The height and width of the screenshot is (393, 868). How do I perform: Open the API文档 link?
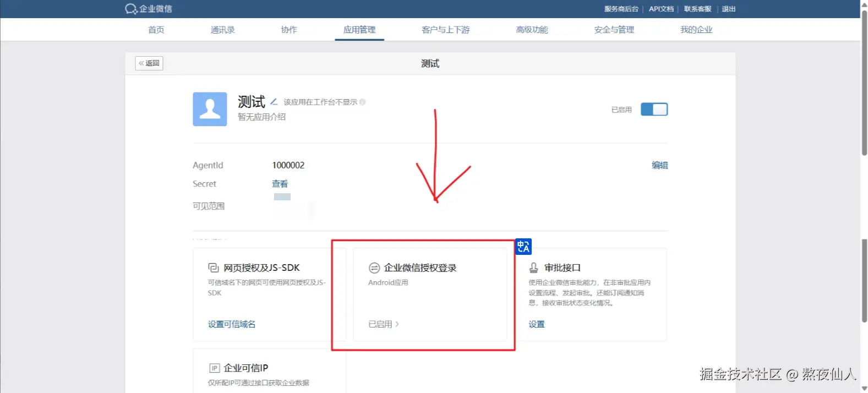point(661,9)
